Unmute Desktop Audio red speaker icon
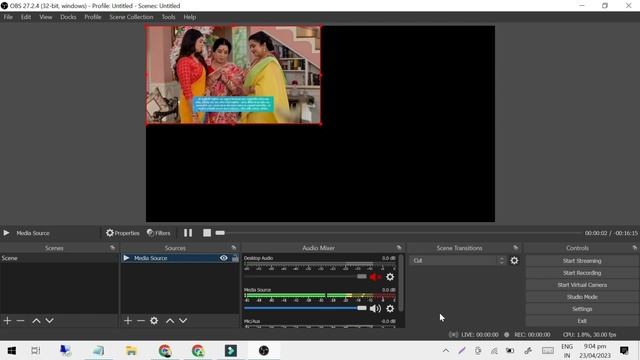The width and height of the screenshot is (640, 360). tap(375, 277)
